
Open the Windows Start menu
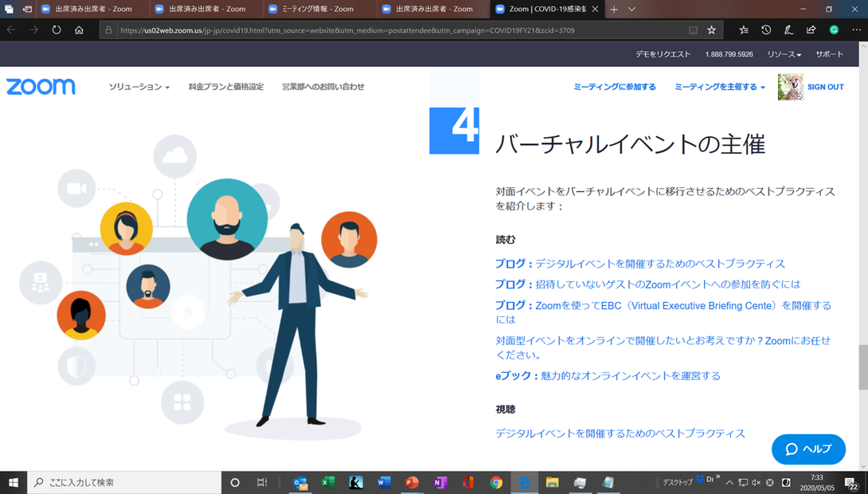click(14, 482)
